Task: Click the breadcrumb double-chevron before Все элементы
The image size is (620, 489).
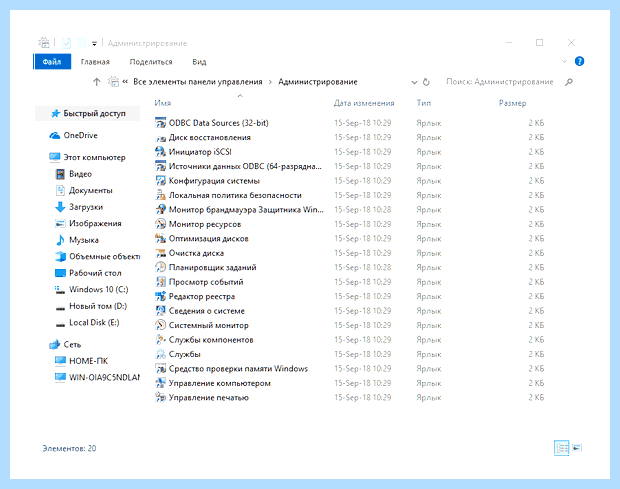Action: click(125, 82)
